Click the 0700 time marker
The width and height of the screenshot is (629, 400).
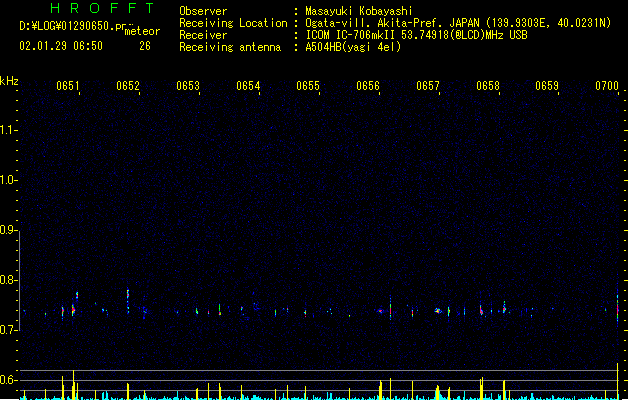click(x=607, y=86)
